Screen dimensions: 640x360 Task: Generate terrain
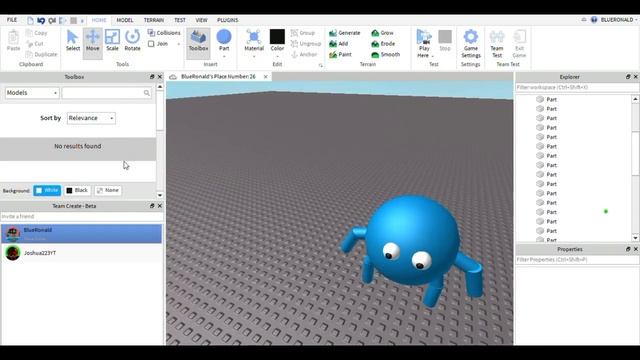click(x=345, y=33)
